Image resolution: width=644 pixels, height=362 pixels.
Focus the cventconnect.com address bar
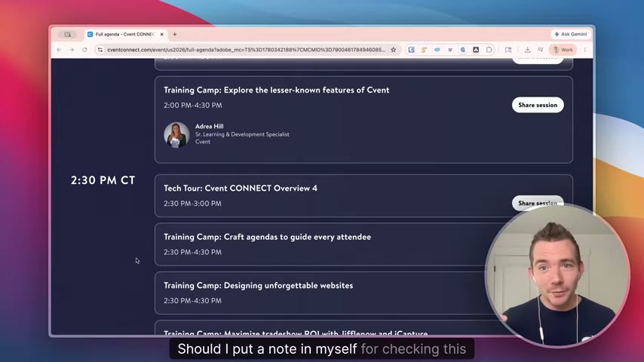[246, 50]
